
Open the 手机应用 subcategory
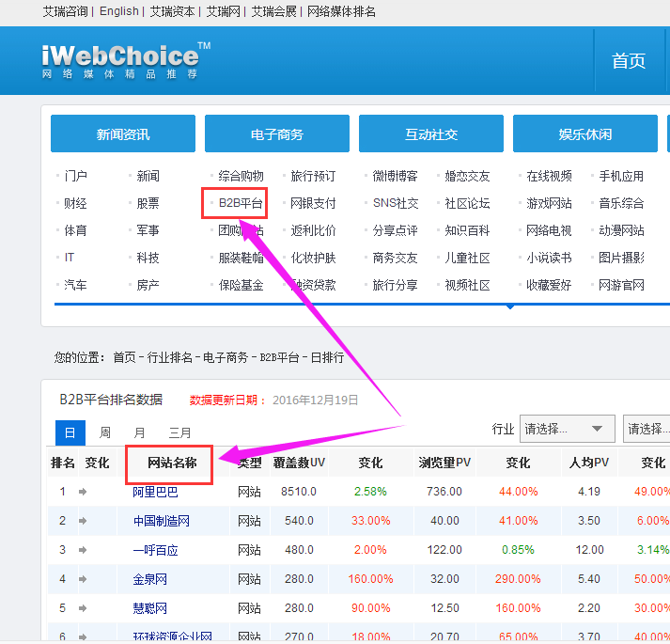pyautogui.click(x=621, y=176)
